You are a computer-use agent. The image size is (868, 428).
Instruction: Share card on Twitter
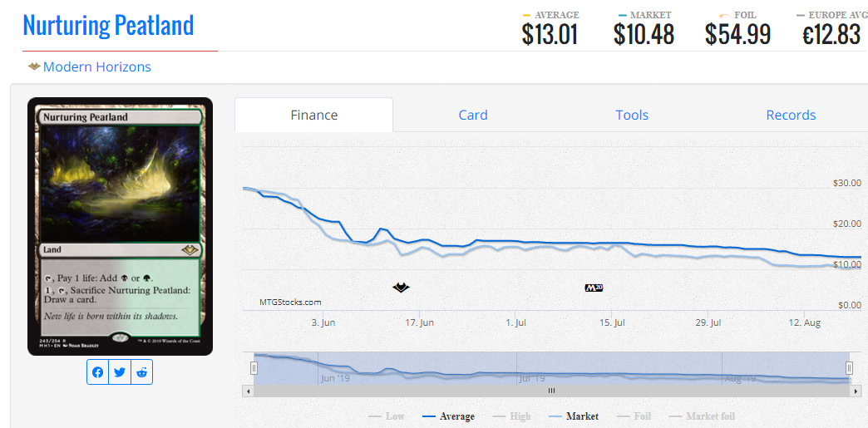[x=120, y=372]
